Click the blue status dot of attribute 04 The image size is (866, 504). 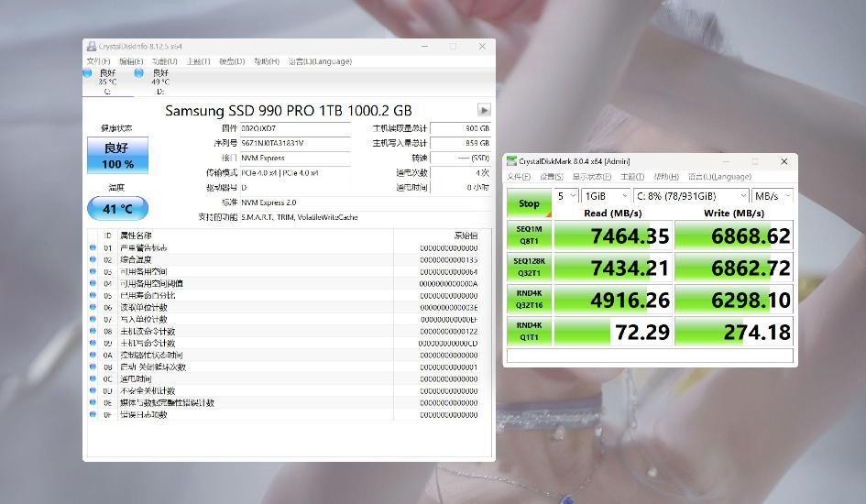(x=93, y=283)
